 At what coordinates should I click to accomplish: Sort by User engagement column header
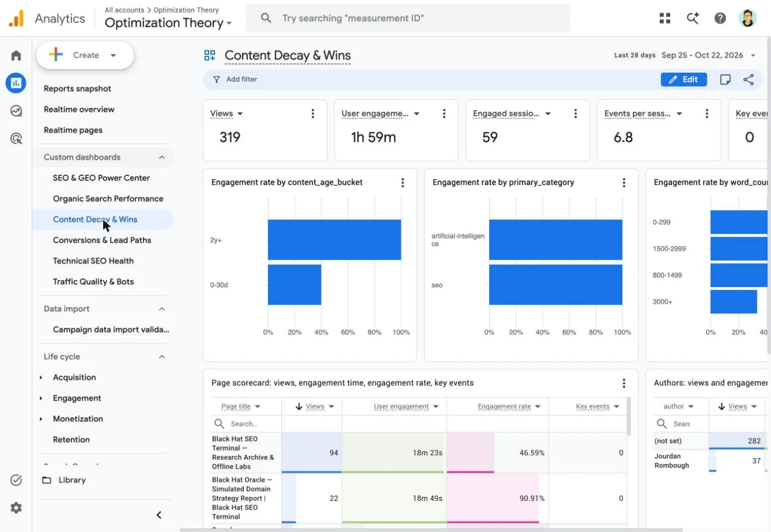pos(401,407)
